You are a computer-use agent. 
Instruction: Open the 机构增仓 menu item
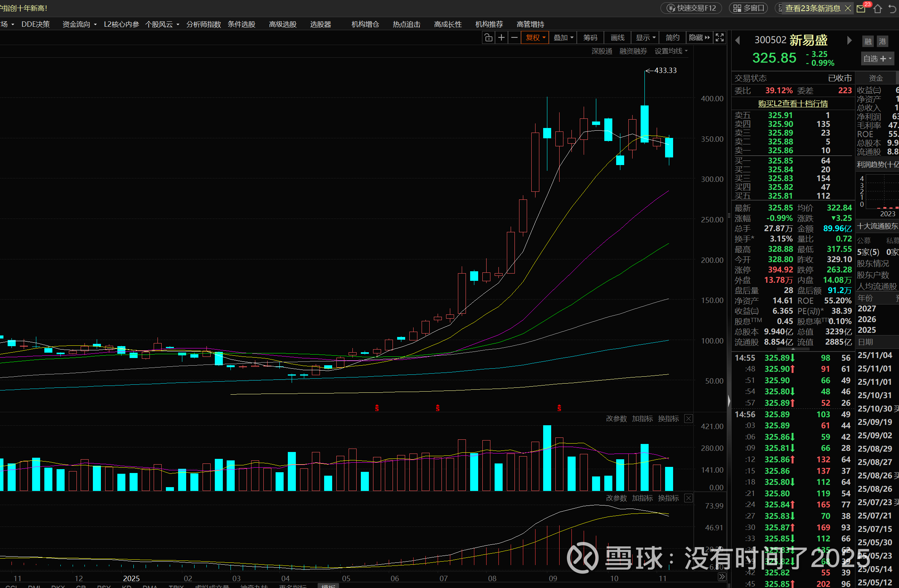click(365, 24)
